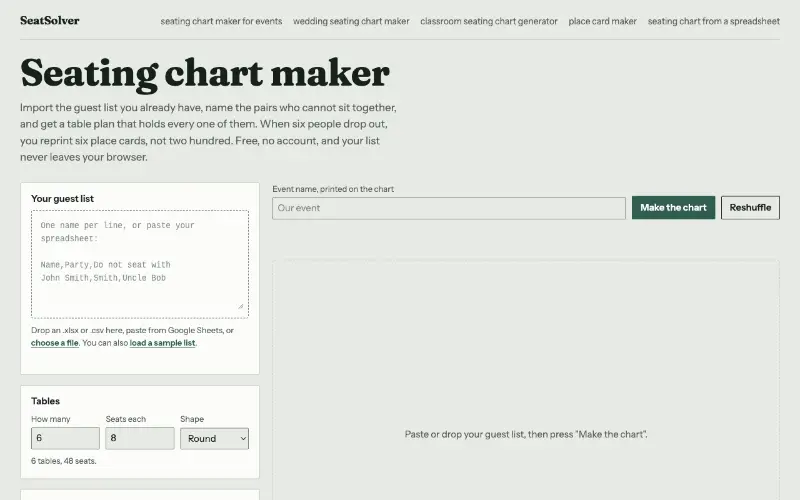This screenshot has width=800, height=500.
Task: Open seating chart from a spreadsheet
Action: coord(713,21)
